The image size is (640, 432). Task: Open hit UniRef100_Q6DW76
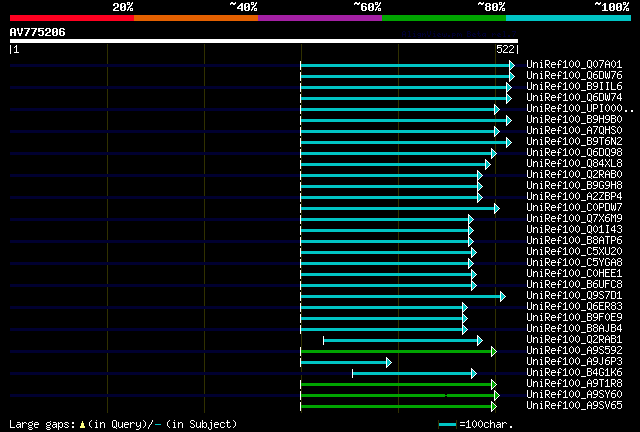pos(574,76)
